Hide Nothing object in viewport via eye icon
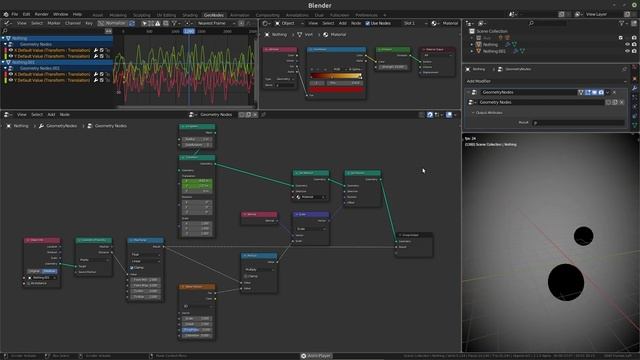 click(627, 44)
